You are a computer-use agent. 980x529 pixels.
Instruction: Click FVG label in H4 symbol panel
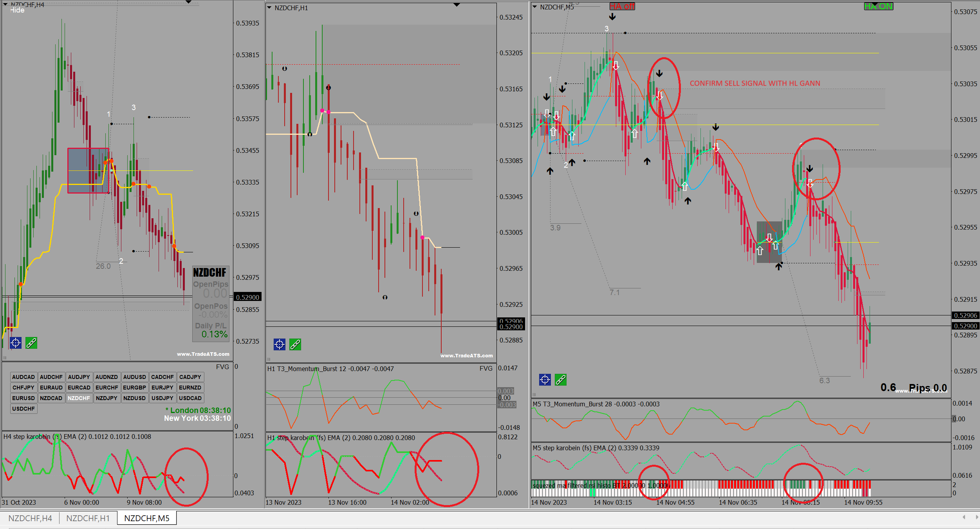[222, 367]
